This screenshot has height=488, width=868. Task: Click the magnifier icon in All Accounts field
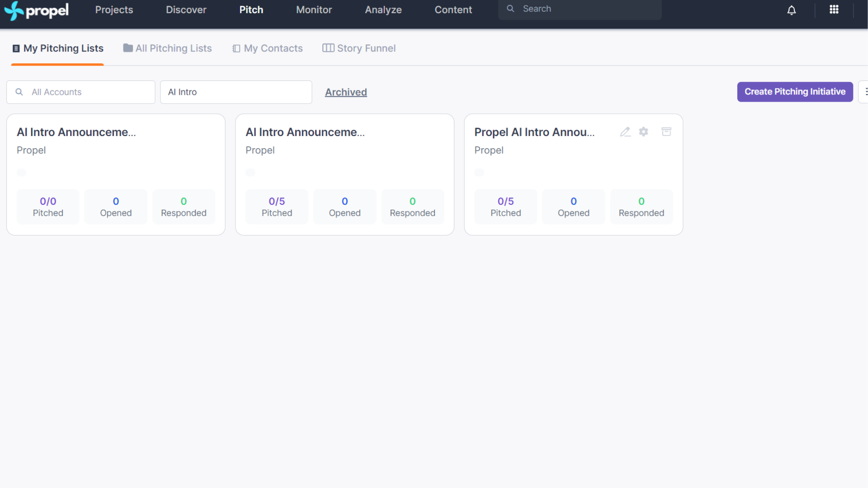pos(19,92)
